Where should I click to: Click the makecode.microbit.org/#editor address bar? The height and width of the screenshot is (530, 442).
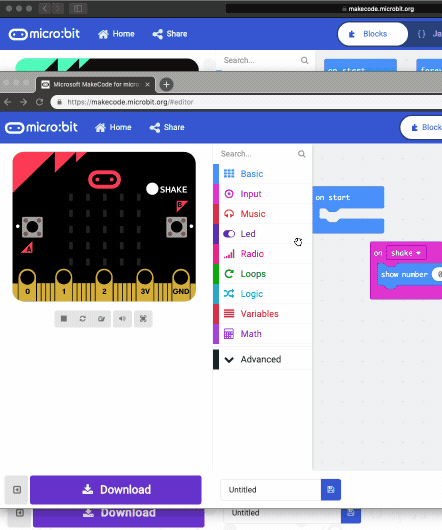(x=246, y=102)
